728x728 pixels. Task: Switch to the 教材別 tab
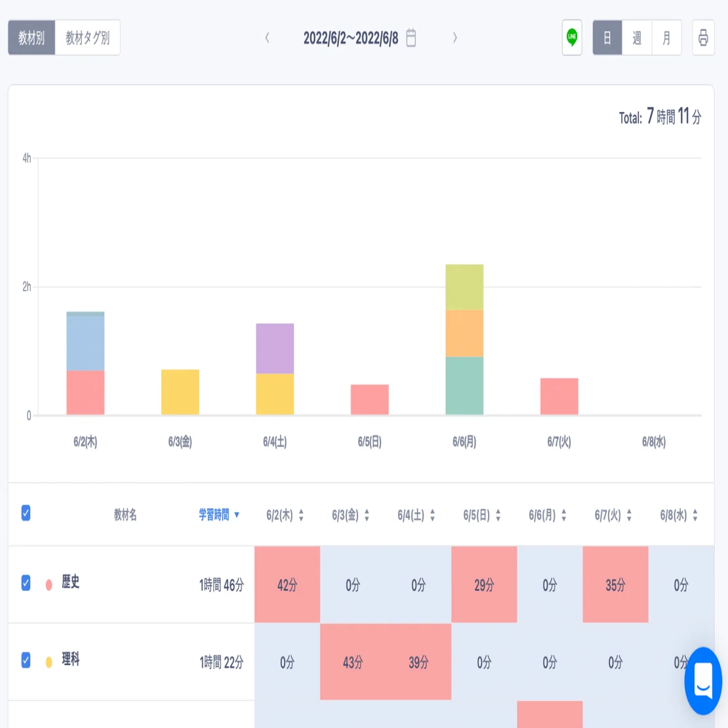tap(31, 37)
